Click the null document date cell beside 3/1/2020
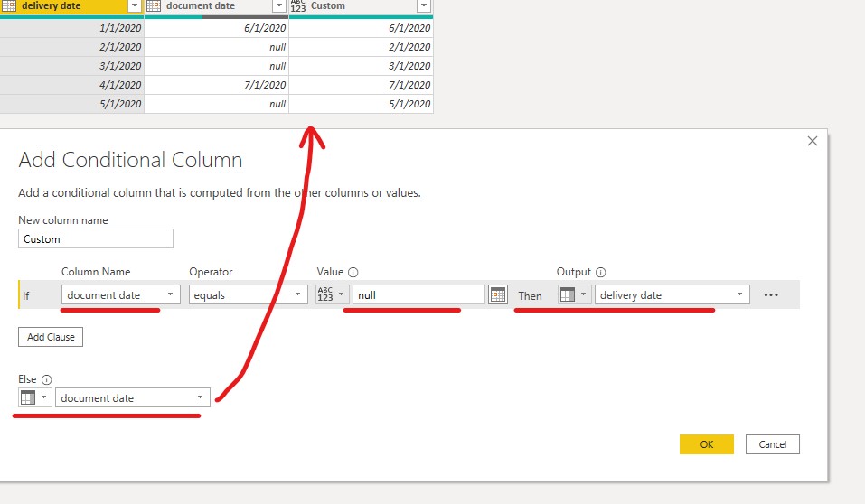The width and height of the screenshot is (865, 504). [x=216, y=66]
